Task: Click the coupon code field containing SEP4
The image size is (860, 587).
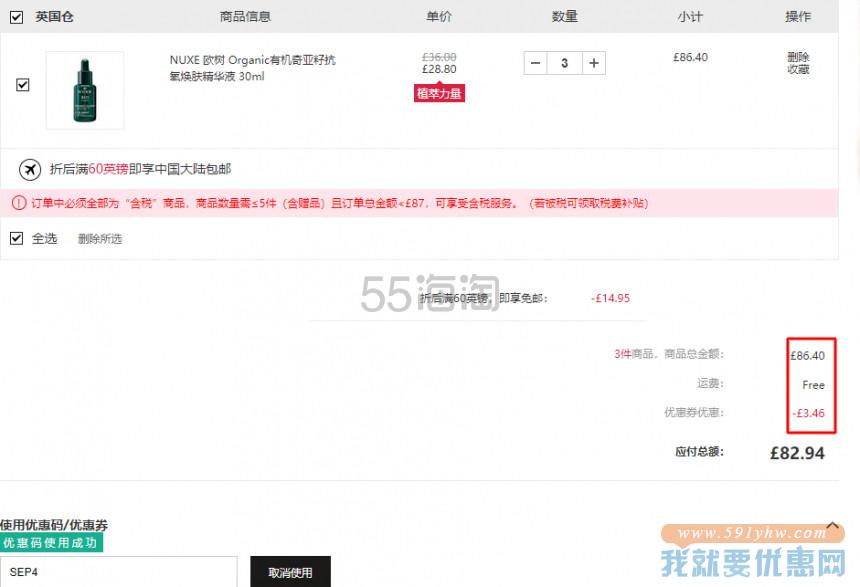Action: tap(118, 572)
